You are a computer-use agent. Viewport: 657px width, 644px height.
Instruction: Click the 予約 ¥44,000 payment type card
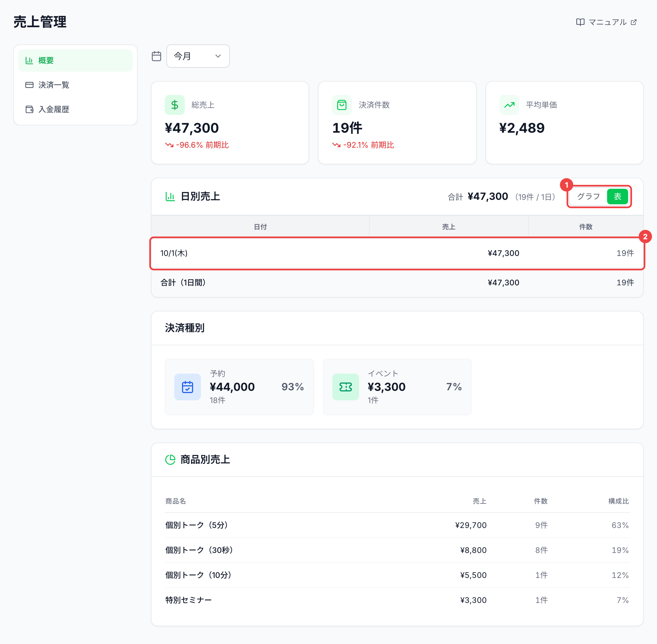[x=239, y=387]
